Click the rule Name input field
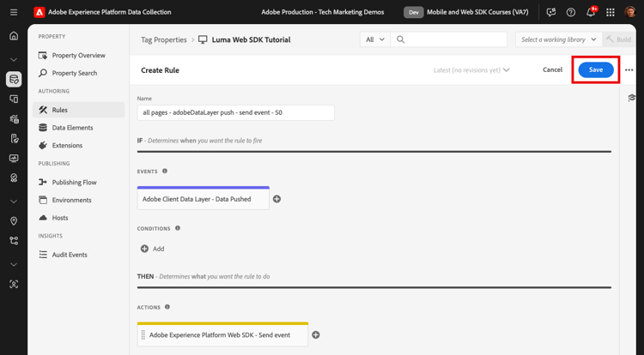 coord(235,112)
